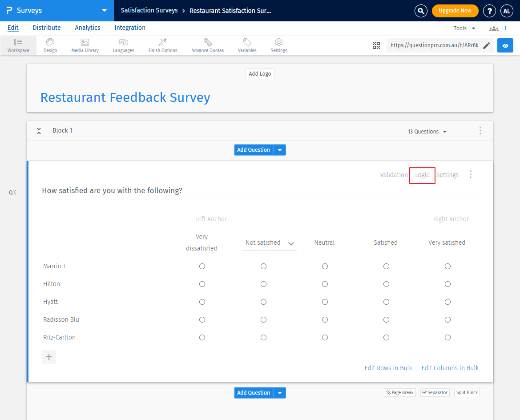Choose Satisfied for Ritz-Carlton

coord(386,337)
